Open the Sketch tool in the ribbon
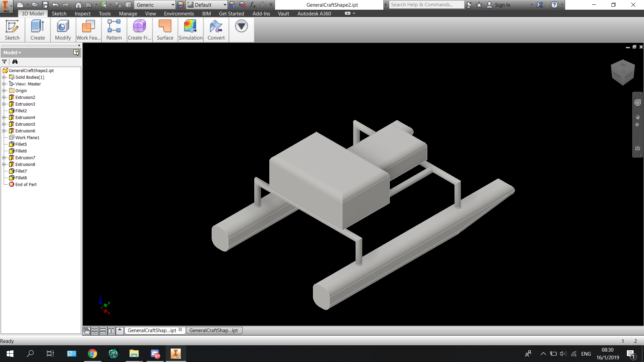The image size is (644, 362). tap(12, 30)
